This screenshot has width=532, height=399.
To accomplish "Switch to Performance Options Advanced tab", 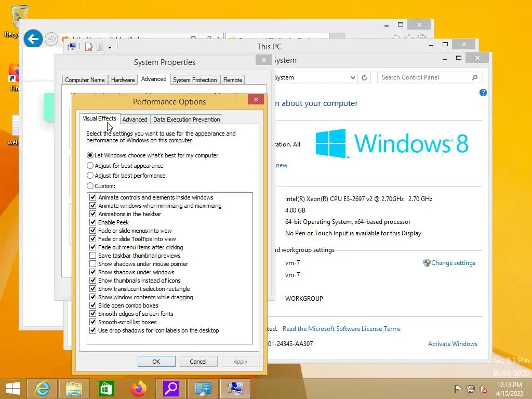I will click(x=135, y=119).
